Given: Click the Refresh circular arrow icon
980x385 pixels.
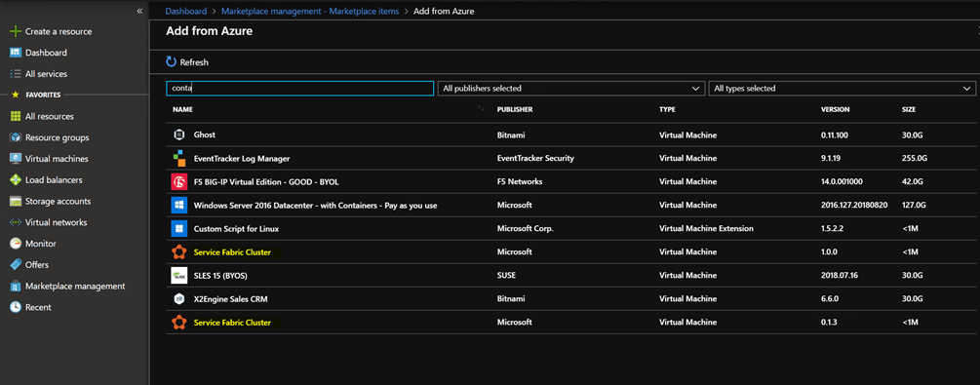Looking at the screenshot, I should pyautogui.click(x=172, y=61).
